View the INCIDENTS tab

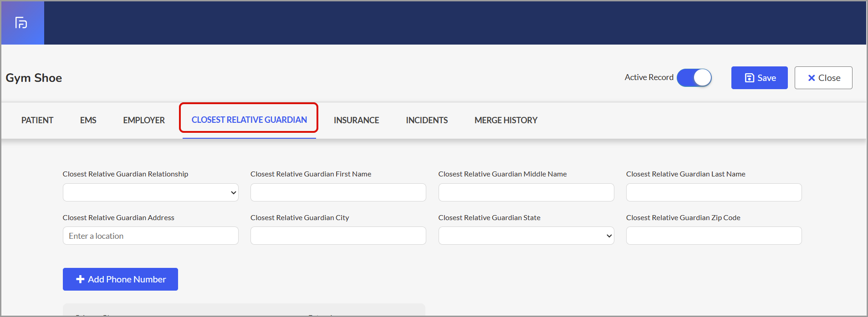[x=427, y=120]
